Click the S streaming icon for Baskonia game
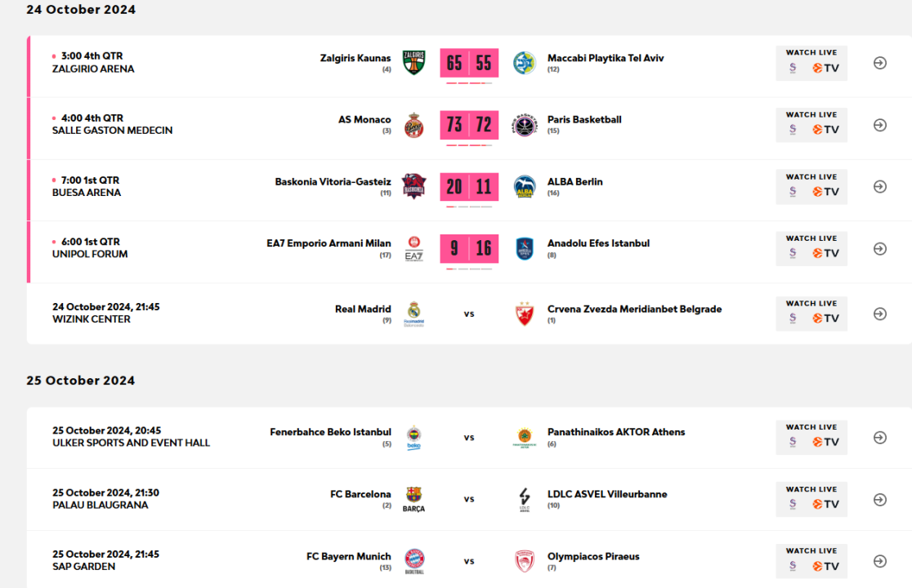This screenshot has width=912, height=588. pos(793,192)
